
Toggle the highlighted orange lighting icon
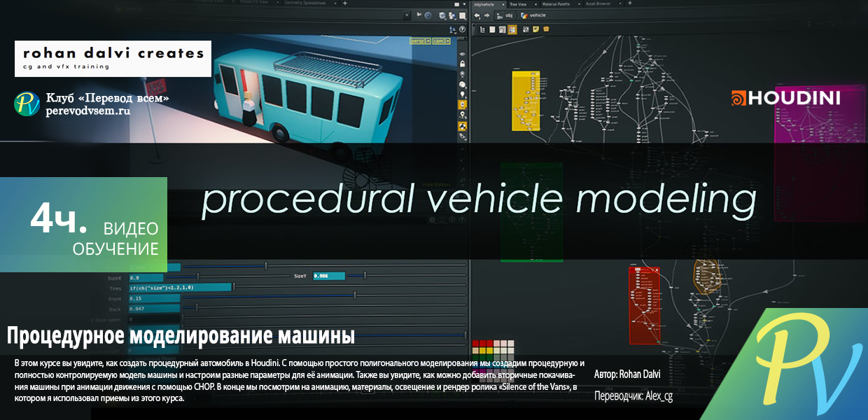tap(462, 104)
